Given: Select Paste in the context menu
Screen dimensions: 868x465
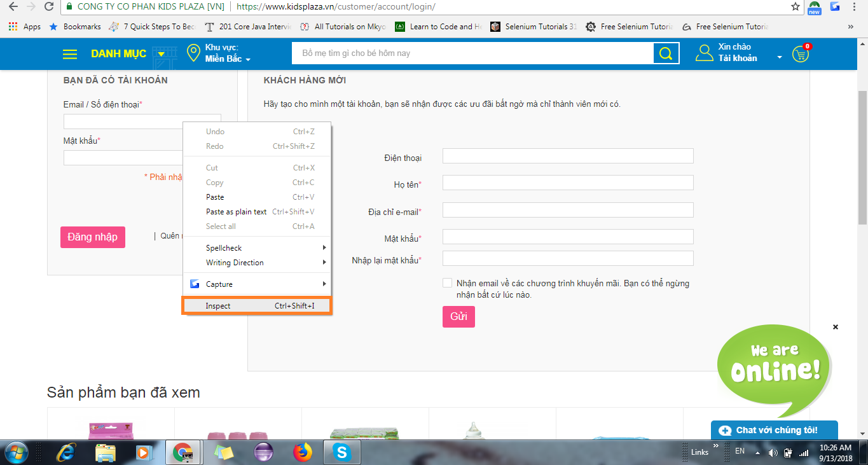Looking at the screenshot, I should (256, 197).
